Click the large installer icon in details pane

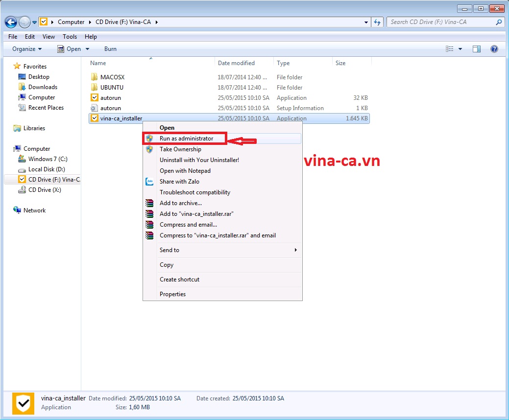coord(24,403)
